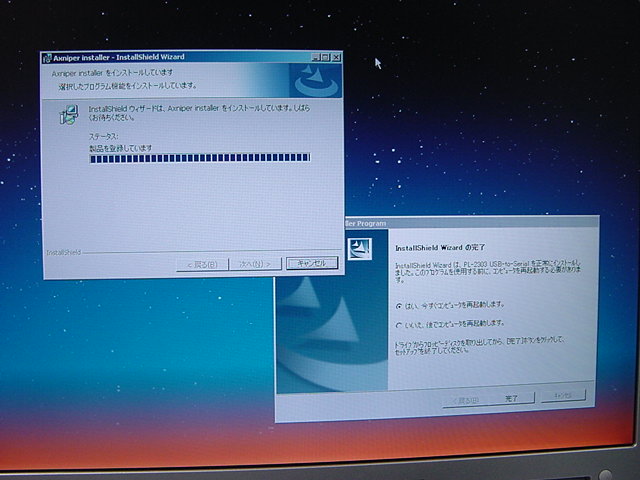640x480 pixels.
Task: Select いいえ、後でコンピュータを再起動します
Action: coord(451,324)
